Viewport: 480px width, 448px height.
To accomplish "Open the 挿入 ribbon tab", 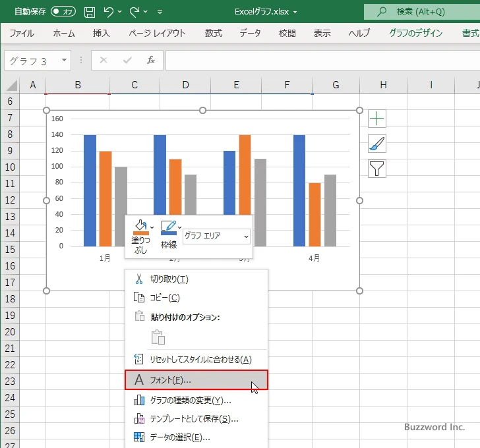I will [x=101, y=33].
